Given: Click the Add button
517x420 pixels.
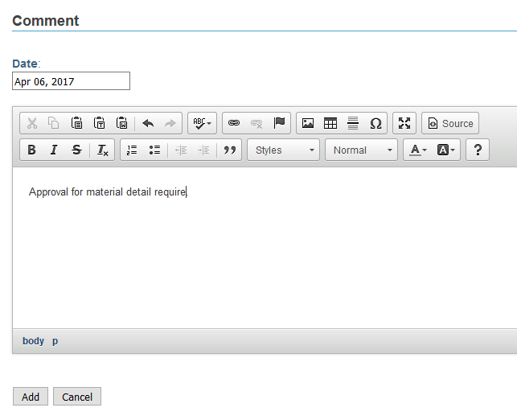Looking at the screenshot, I should (x=31, y=396).
